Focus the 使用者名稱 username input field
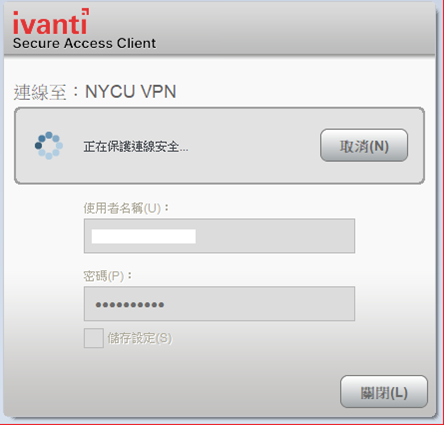 pos(219,236)
